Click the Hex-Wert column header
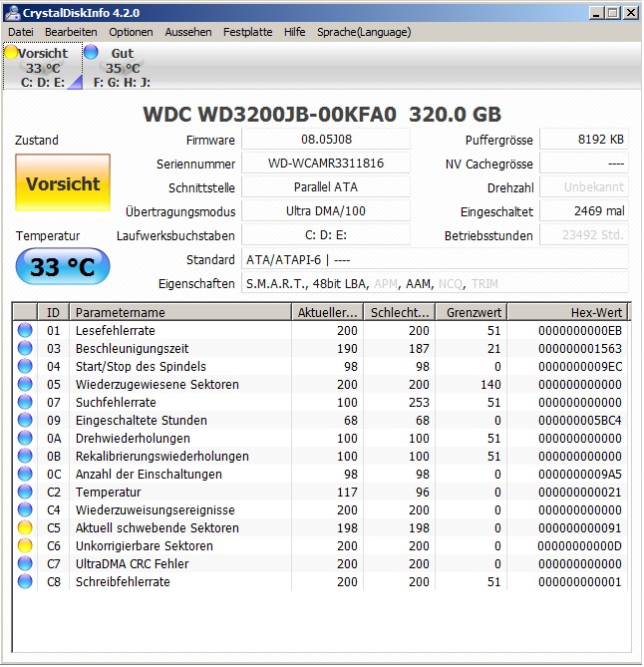The image size is (644, 667). click(567, 313)
